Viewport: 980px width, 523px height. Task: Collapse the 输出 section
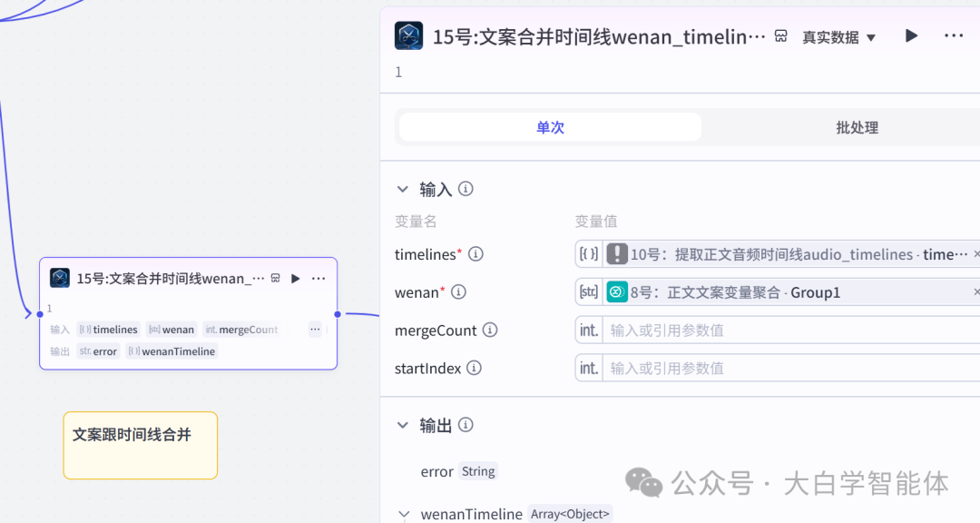click(403, 426)
